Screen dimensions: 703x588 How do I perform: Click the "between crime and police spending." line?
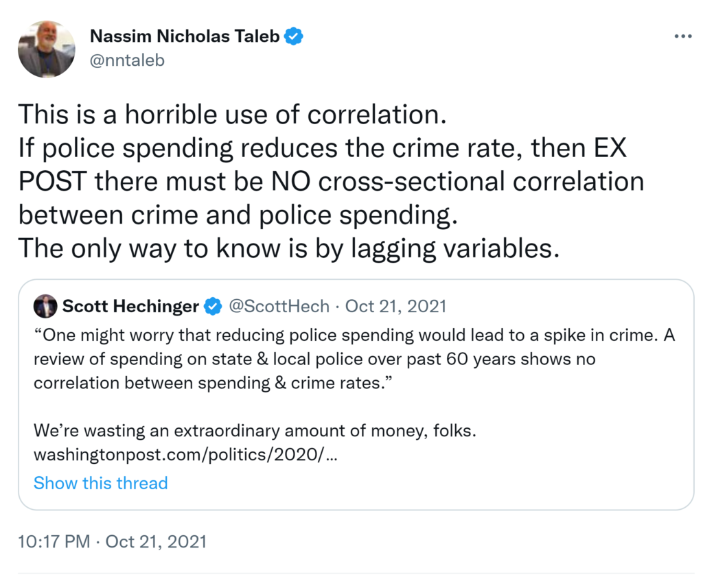pos(238,215)
